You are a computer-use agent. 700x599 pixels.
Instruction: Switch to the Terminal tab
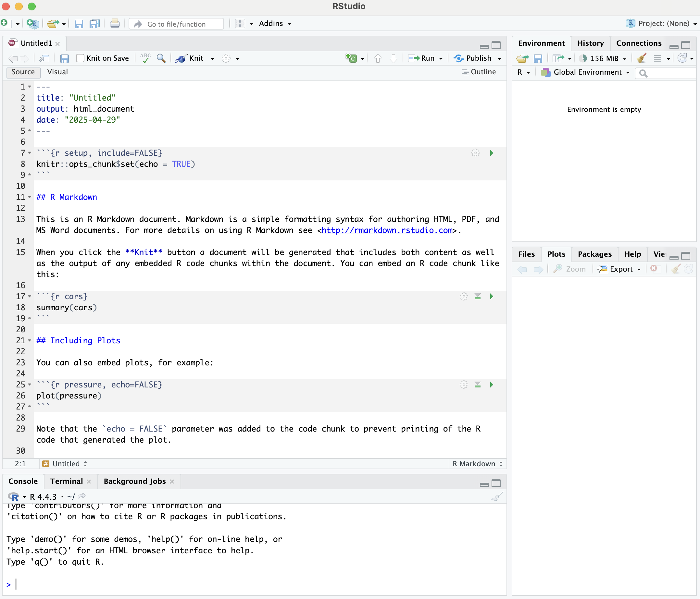(67, 481)
